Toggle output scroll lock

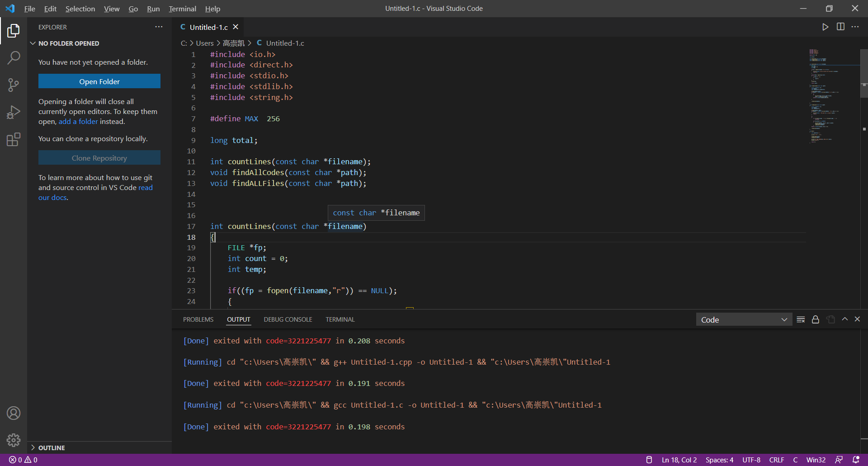click(816, 319)
